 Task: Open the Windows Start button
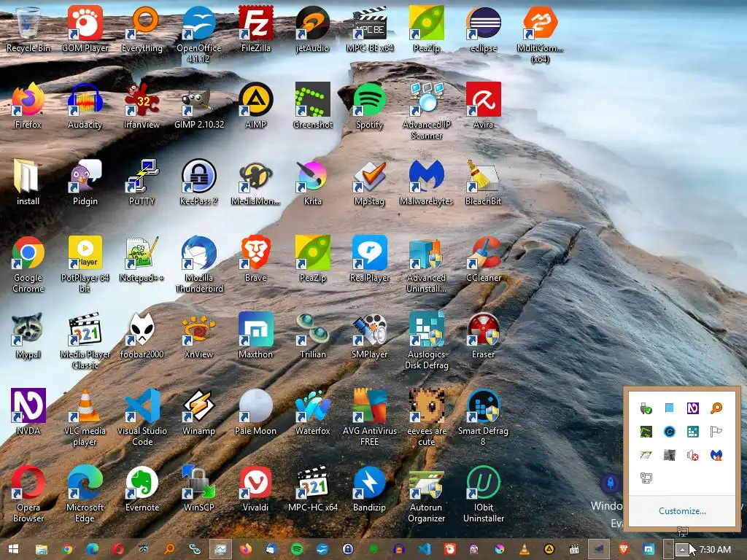[x=13, y=549]
